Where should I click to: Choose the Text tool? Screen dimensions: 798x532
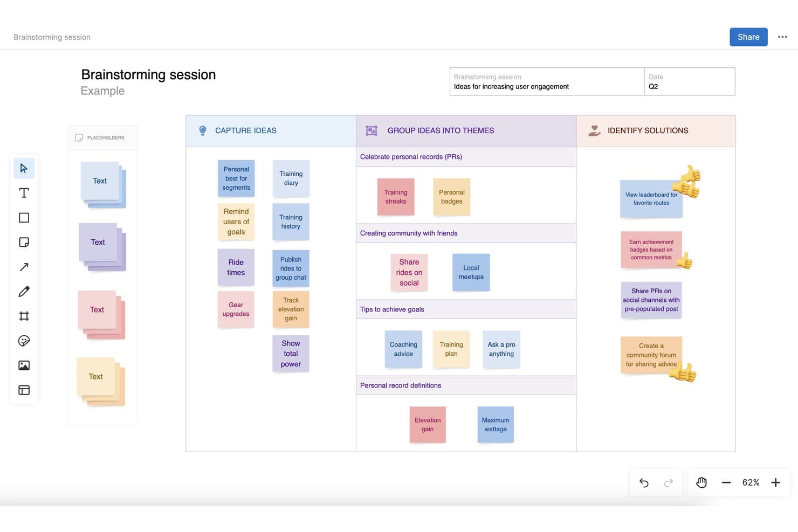tap(24, 193)
